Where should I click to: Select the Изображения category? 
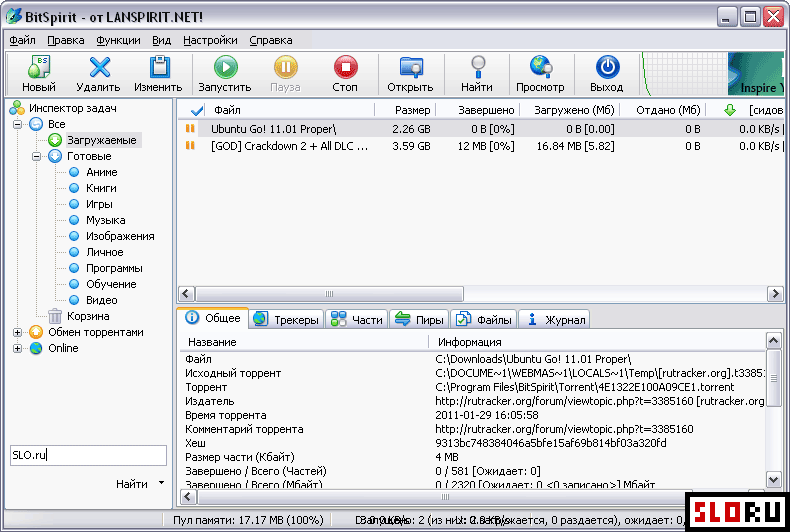[x=120, y=236]
